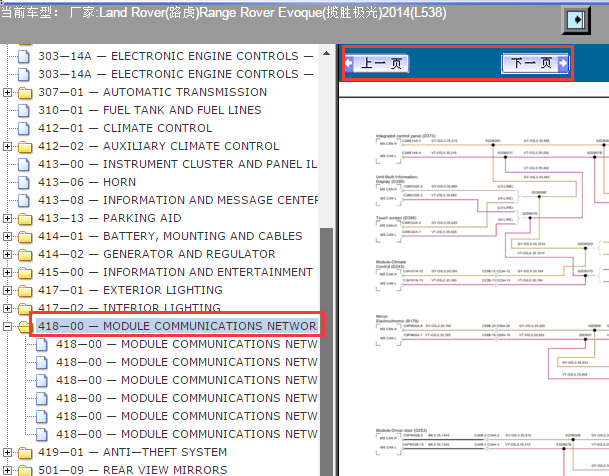The image size is (609, 476).
Task: Go to next page with 下一页 button
Action: [x=535, y=63]
